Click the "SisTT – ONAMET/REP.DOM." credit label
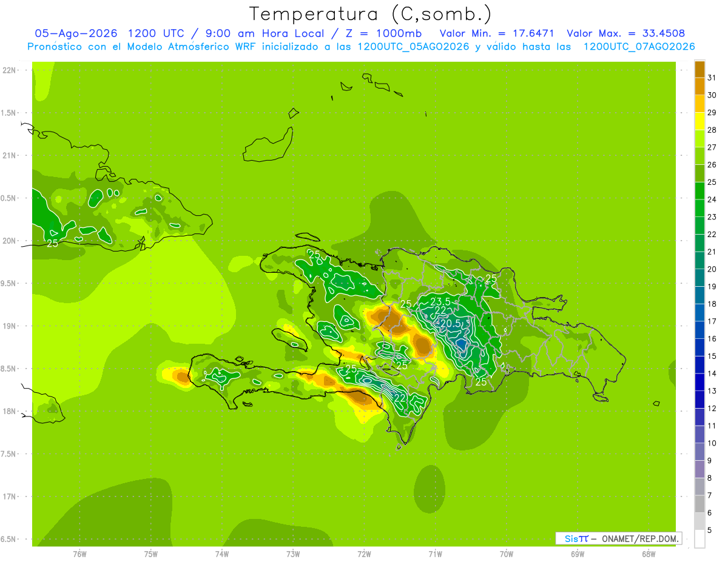This screenshot has height=562, width=728. 618,538
